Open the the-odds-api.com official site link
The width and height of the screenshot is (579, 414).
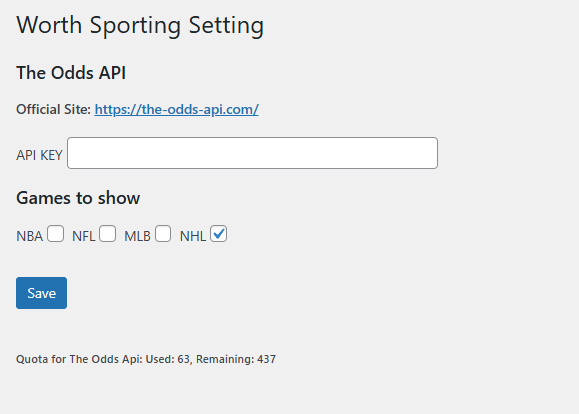tap(177, 109)
